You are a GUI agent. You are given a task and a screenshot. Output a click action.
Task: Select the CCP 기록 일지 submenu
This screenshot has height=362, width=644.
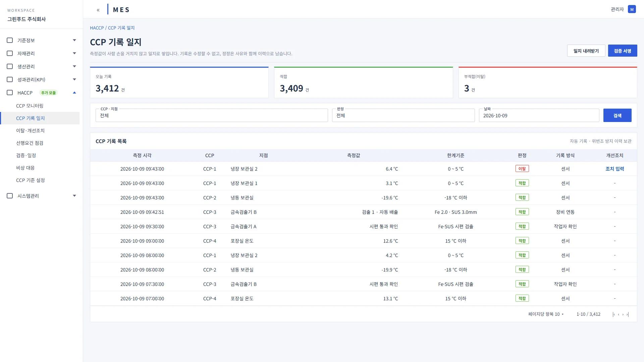point(40,118)
